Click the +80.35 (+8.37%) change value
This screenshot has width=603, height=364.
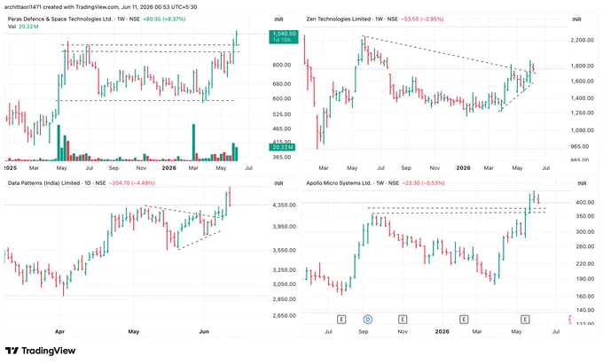tap(164, 19)
